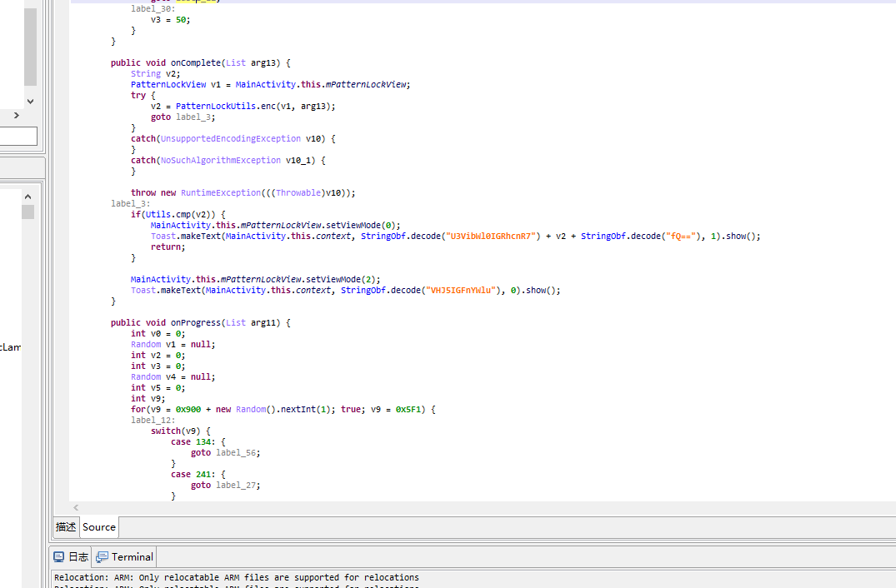896x588 pixels.
Task: Click the return; statement
Action: click(x=168, y=247)
